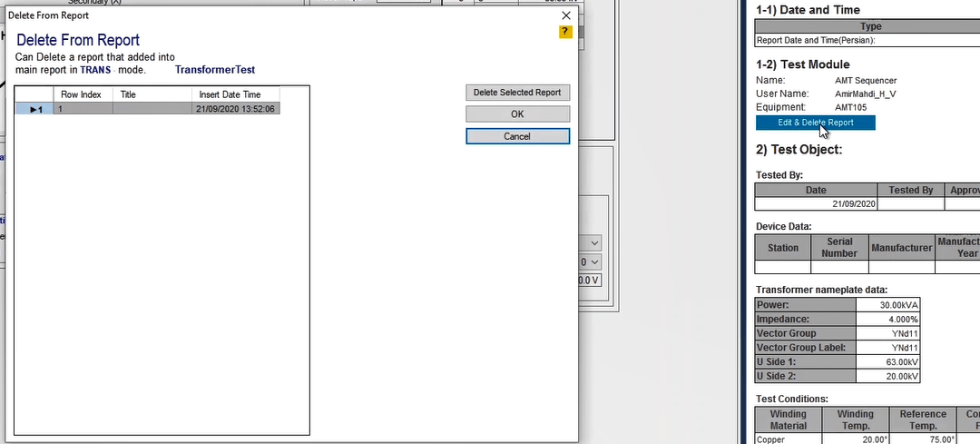Click the Title column header
The height and width of the screenshot is (444, 980).
click(x=151, y=94)
